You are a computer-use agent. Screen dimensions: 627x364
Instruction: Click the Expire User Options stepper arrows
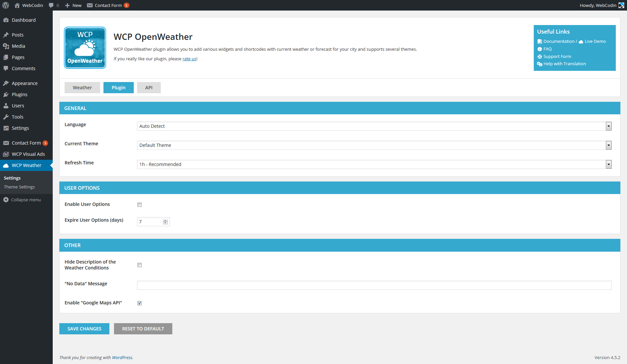click(x=165, y=222)
